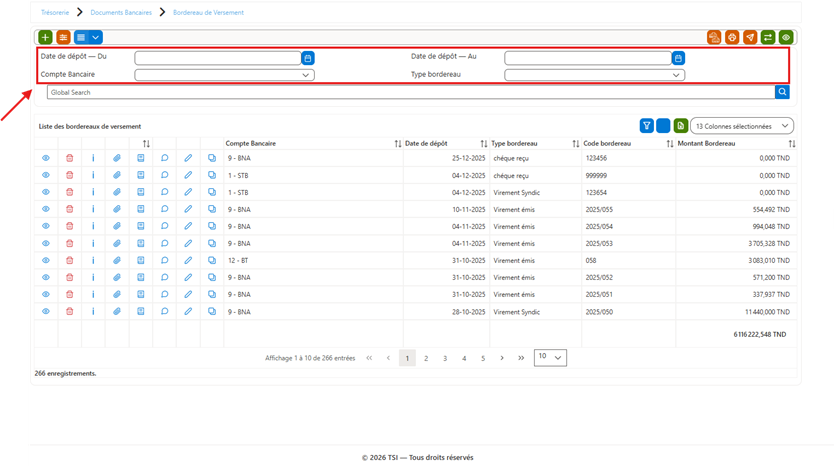Toggle the green eye visibility toolbar button
This screenshot has width=834, height=466.
786,37
